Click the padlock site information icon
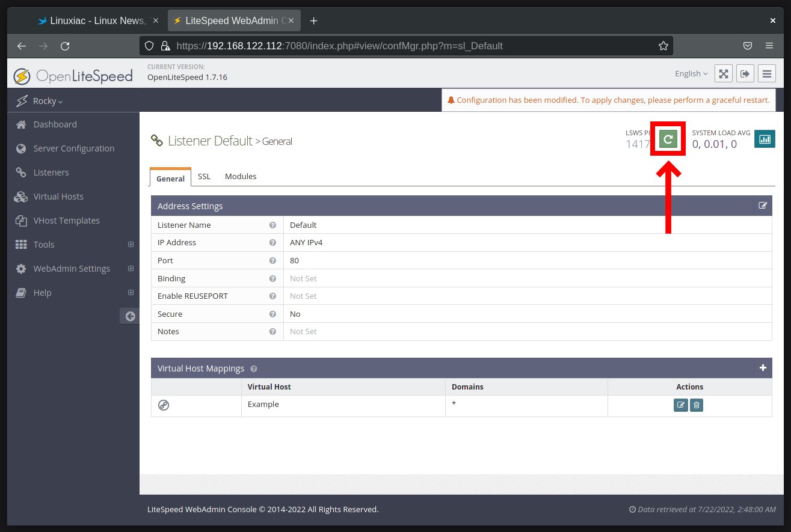The width and height of the screenshot is (791, 532). [x=165, y=46]
